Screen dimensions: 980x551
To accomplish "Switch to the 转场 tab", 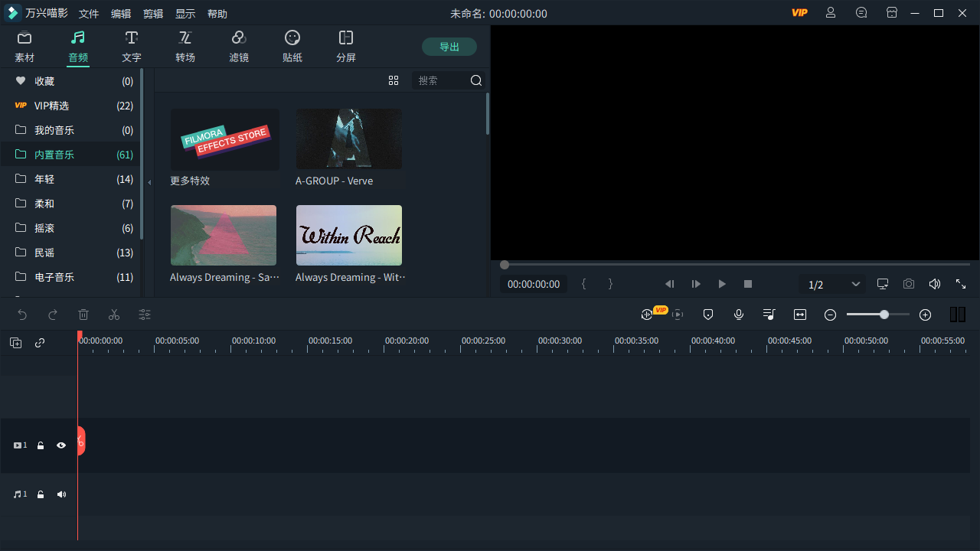I will pyautogui.click(x=185, y=46).
